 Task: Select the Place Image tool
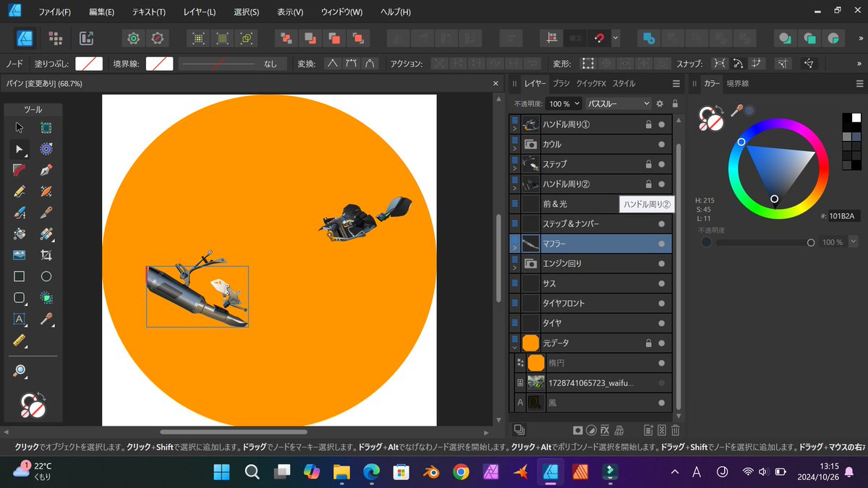(x=20, y=255)
